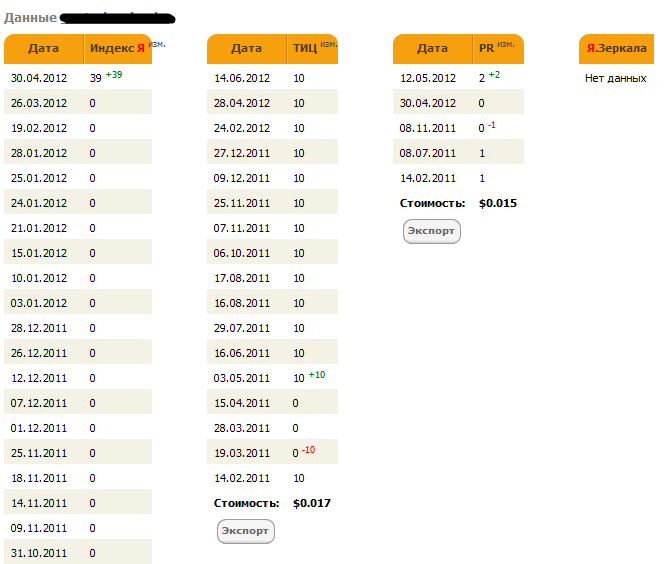Click date 14.11.2011 row

coord(78,504)
